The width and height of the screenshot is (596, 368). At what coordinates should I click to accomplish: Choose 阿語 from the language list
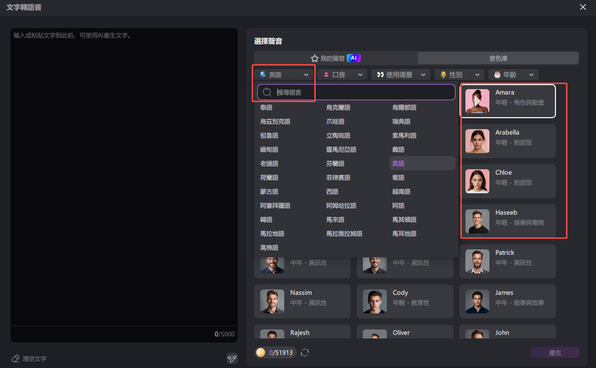[398, 206]
